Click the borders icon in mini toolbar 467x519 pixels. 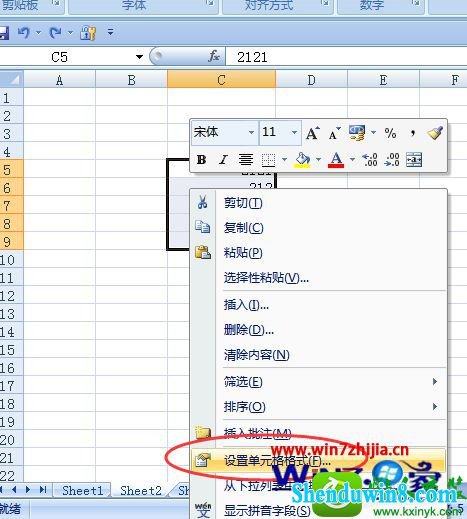tap(268, 160)
